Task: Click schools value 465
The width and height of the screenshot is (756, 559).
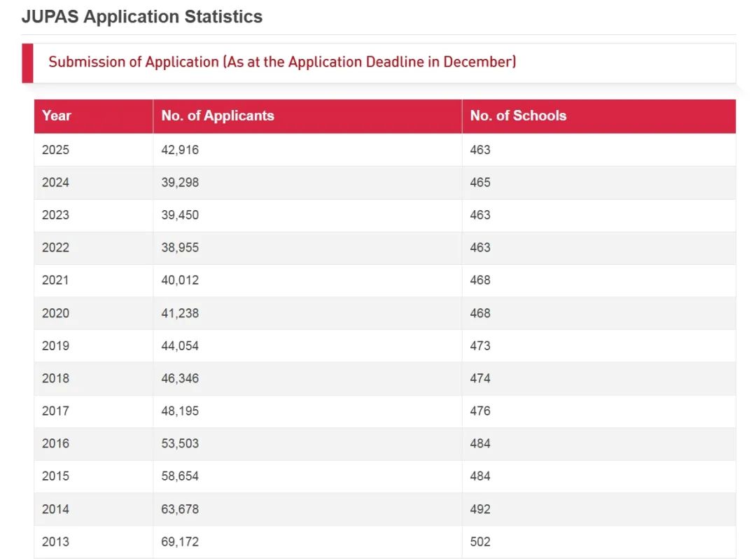Action: click(x=480, y=183)
